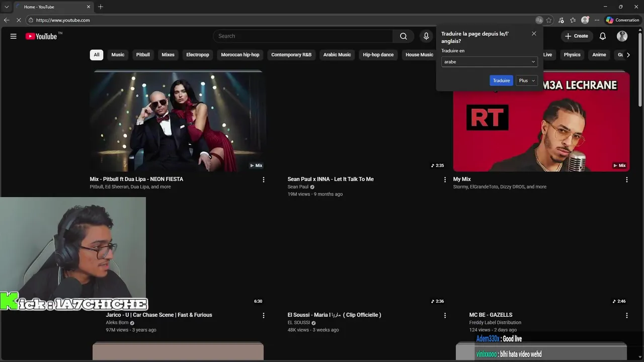Start voice search with the microphone
The image size is (644, 362).
[x=426, y=36]
